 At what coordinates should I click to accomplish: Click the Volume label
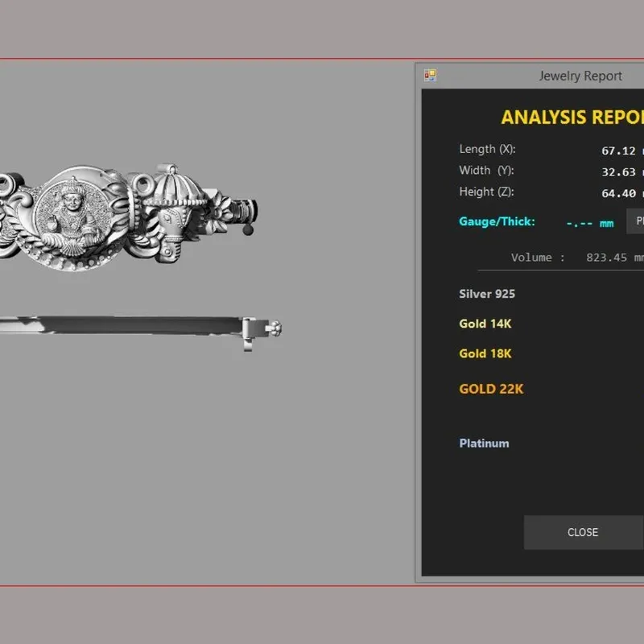538,258
